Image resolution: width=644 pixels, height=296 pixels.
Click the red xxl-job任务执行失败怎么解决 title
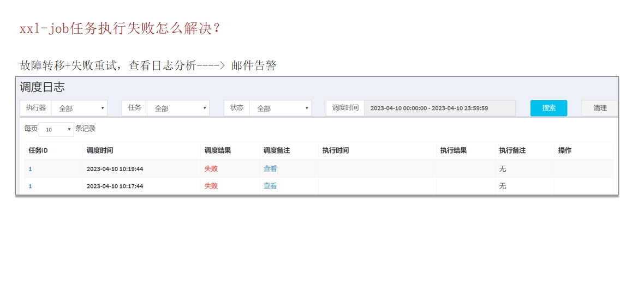tap(120, 29)
